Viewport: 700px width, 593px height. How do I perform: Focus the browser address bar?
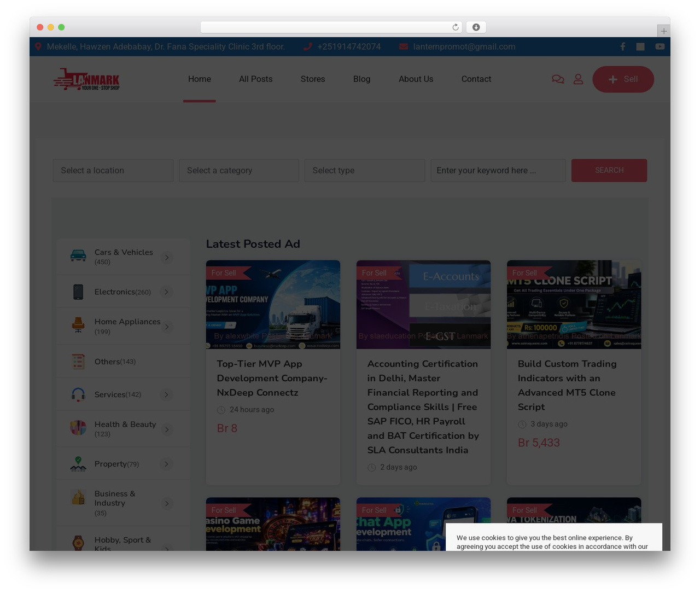click(x=331, y=27)
